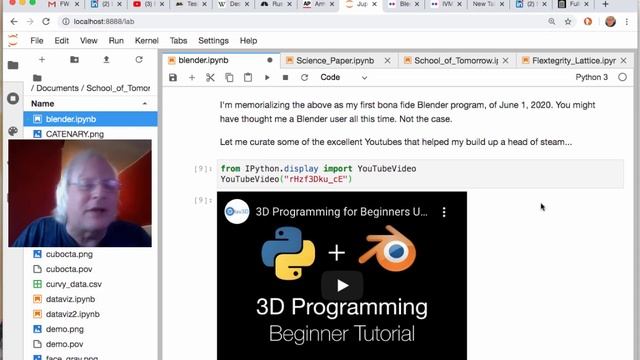640x360 pixels.
Task: Refresh the file list
Action: click(139, 60)
